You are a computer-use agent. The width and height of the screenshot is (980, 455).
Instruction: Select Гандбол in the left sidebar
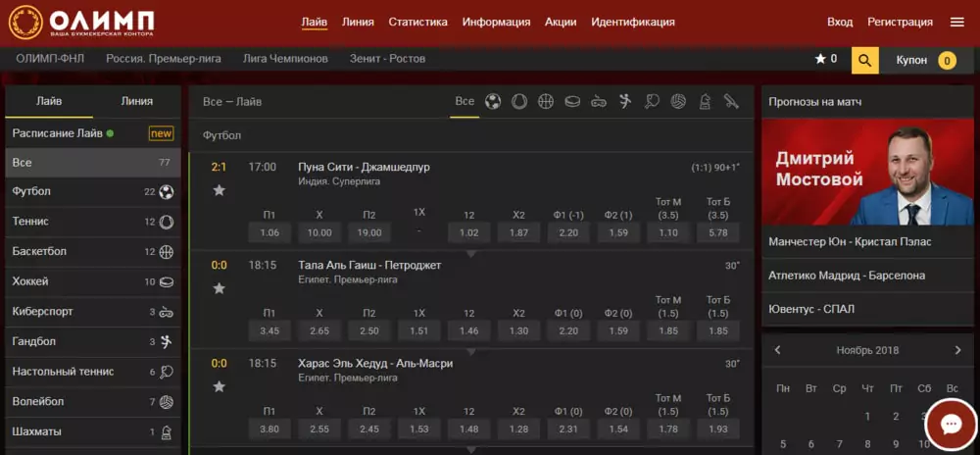point(93,342)
